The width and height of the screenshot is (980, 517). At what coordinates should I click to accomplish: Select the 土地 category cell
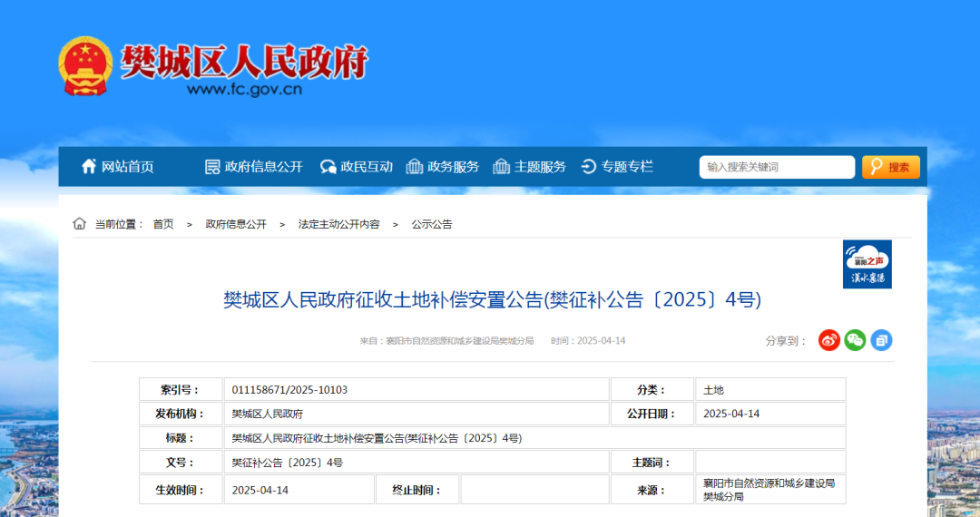click(x=770, y=390)
